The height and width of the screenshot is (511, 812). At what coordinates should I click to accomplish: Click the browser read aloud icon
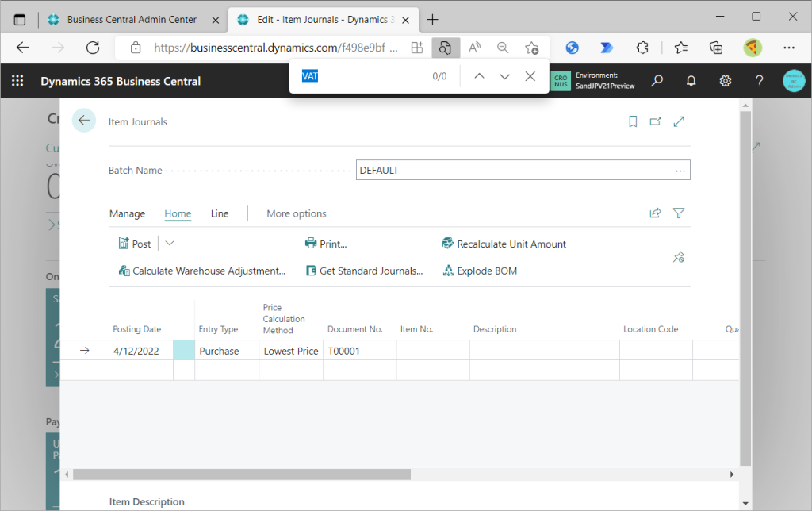click(474, 48)
